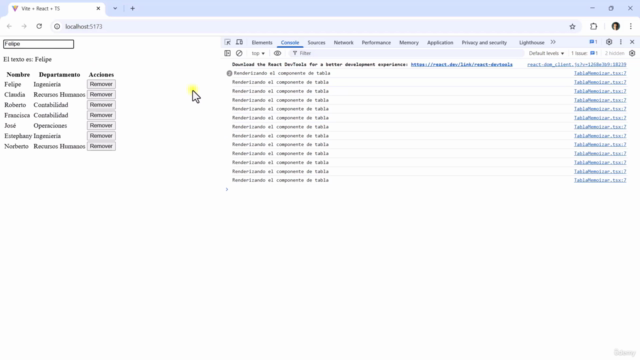Close the DevTools panel
Screen dimensions: 640x360
tap(632, 42)
